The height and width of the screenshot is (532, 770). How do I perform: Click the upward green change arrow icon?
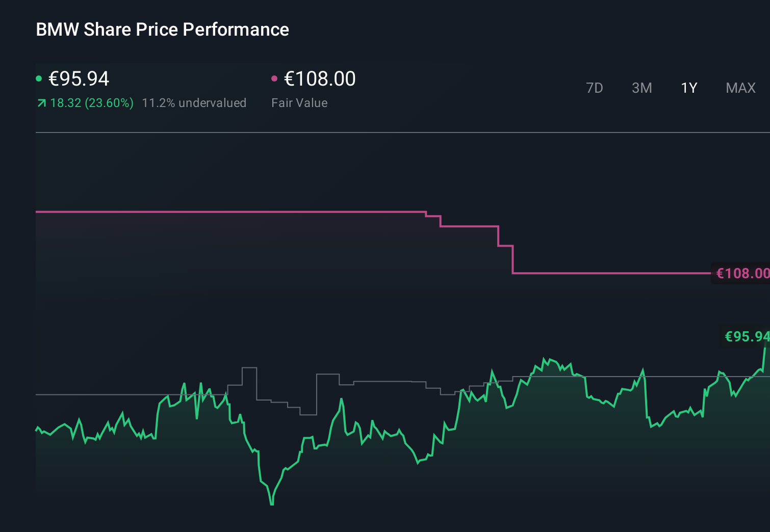[x=41, y=102]
